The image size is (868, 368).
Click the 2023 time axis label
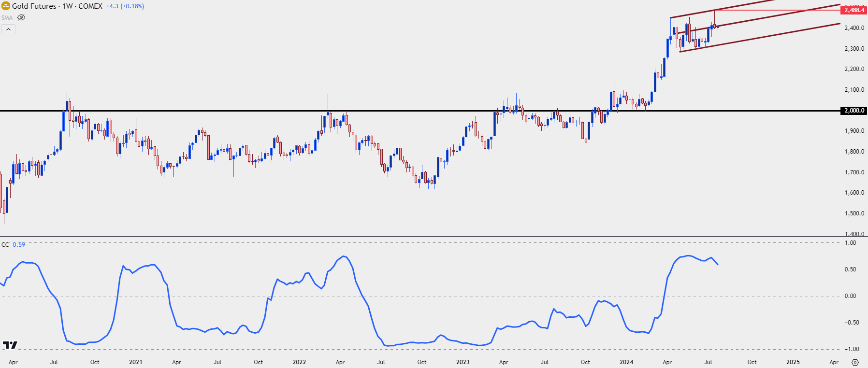(x=463, y=362)
